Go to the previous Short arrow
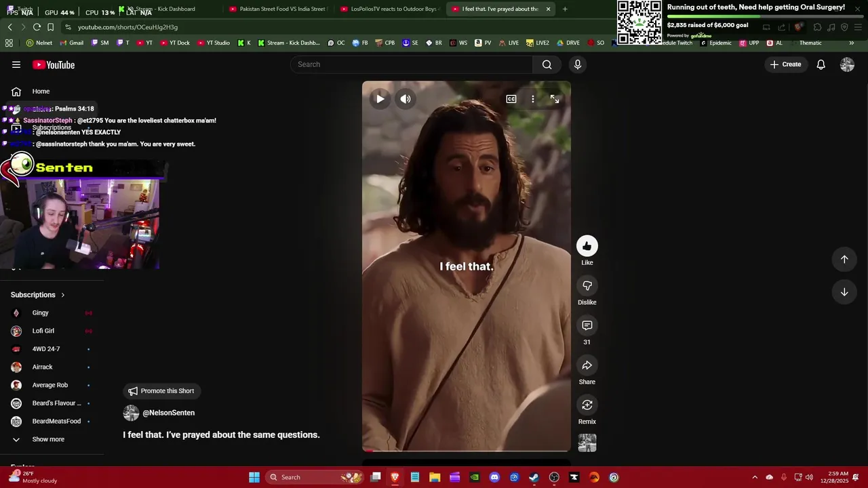The height and width of the screenshot is (488, 868). click(844, 259)
